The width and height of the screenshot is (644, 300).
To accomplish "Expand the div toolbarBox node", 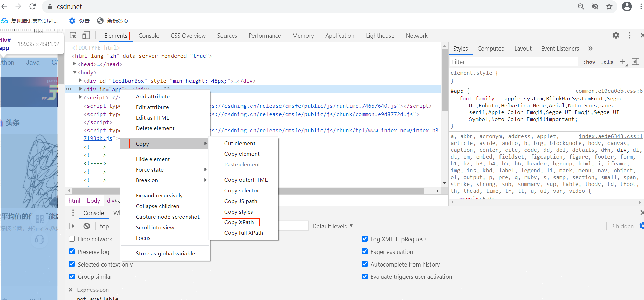I will pyautogui.click(x=81, y=80).
